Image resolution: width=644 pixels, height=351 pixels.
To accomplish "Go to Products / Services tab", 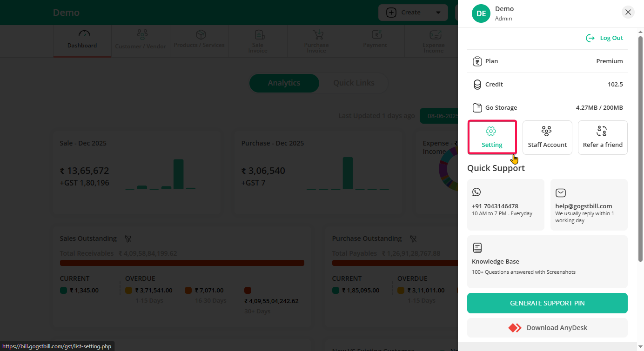I will point(199,40).
